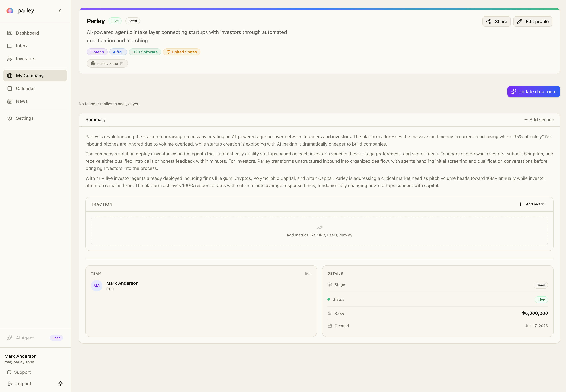Open the parley.zone website link
This screenshot has height=392, width=566.
[x=107, y=63]
